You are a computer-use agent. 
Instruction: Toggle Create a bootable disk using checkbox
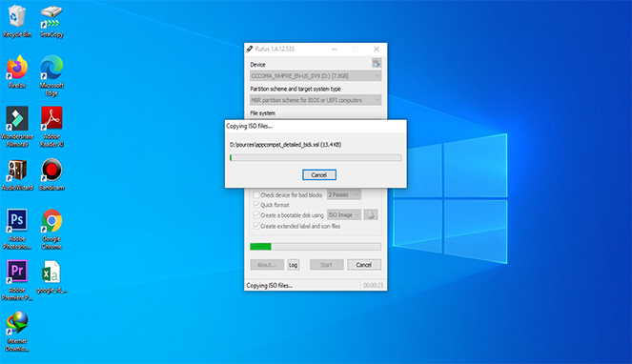(256, 214)
